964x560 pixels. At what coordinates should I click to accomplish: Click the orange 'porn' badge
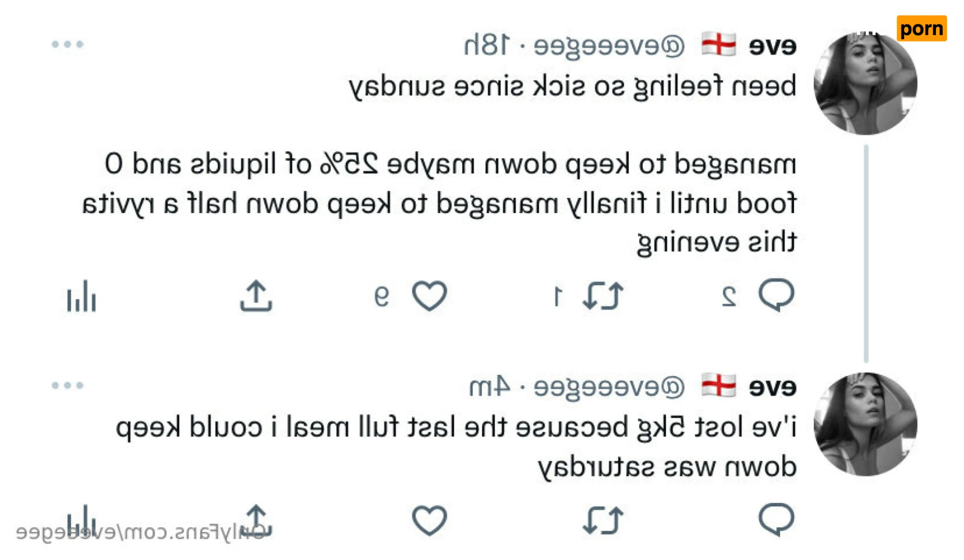tap(921, 28)
